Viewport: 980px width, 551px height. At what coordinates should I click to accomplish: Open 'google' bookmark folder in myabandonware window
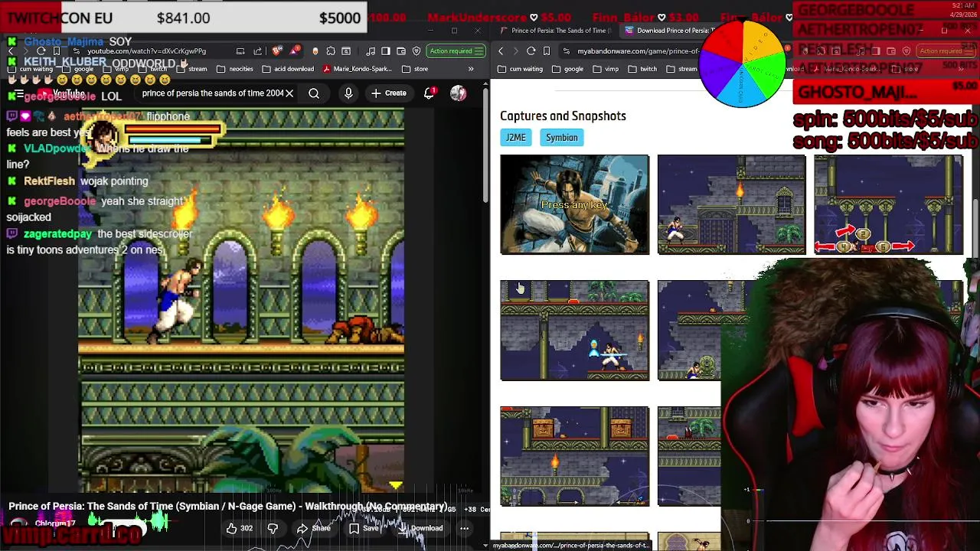(x=567, y=69)
